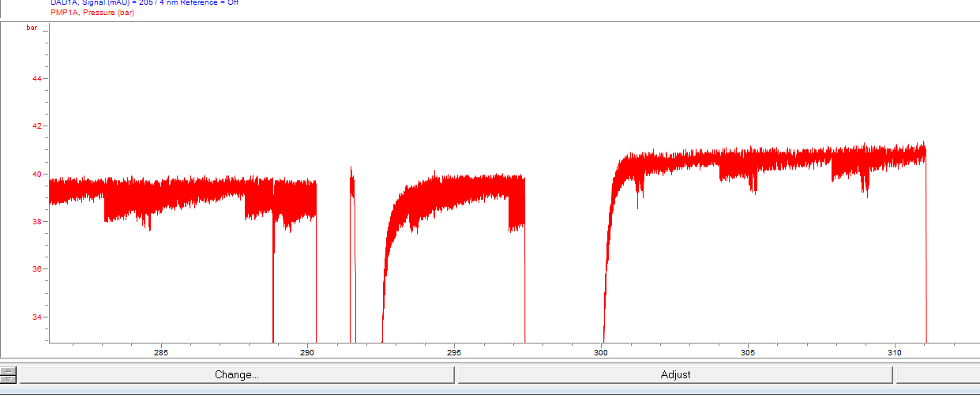Click the 290 time axis label
This screenshot has width=980, height=398.
pyautogui.click(x=308, y=352)
